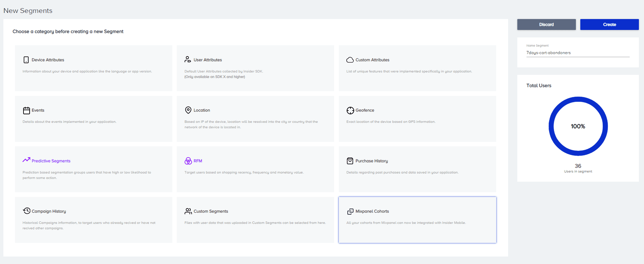Click the Custom Segments people icon
This screenshot has width=644, height=264.
pyautogui.click(x=188, y=211)
